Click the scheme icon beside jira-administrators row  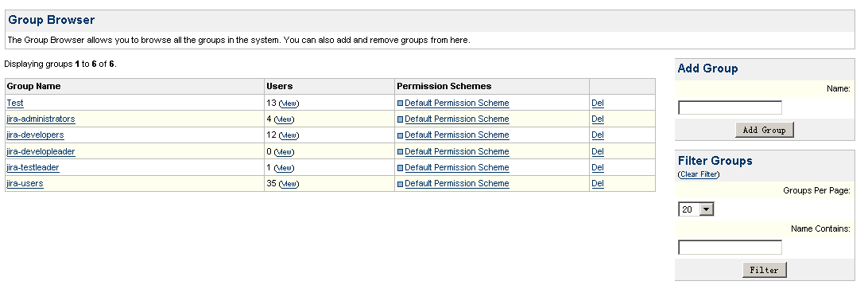(401, 119)
